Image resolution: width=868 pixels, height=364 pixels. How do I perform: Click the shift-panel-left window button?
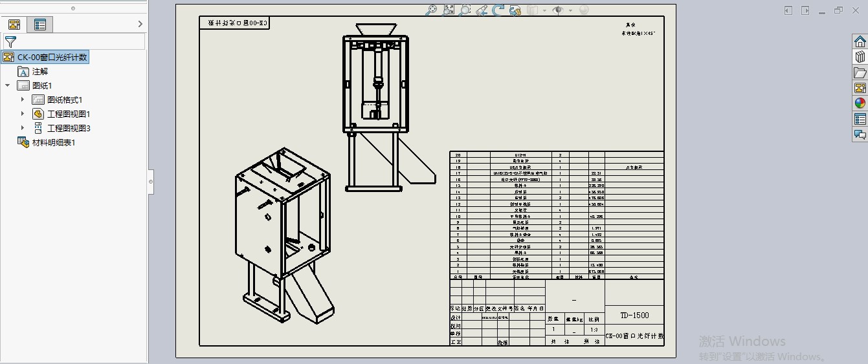(788, 10)
